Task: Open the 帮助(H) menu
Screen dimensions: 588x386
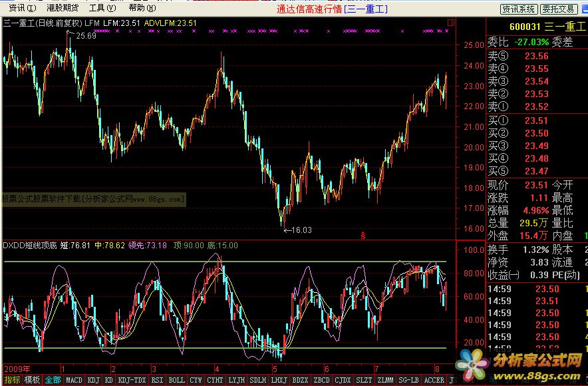Action: pos(142,8)
